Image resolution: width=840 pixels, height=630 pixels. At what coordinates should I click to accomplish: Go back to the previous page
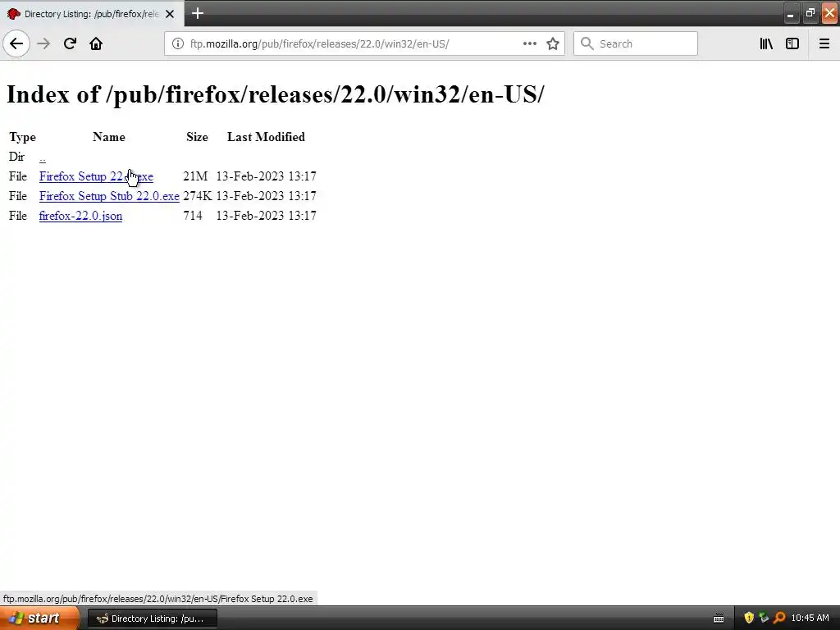coord(16,43)
